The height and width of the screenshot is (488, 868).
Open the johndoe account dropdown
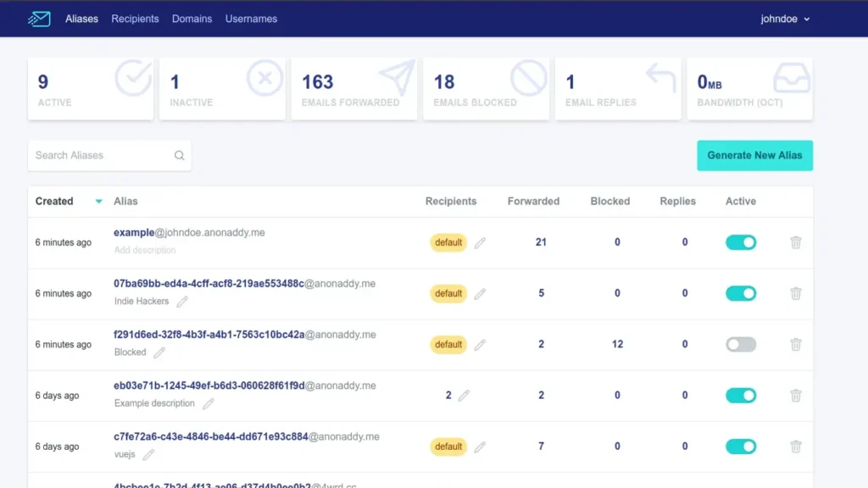point(785,19)
